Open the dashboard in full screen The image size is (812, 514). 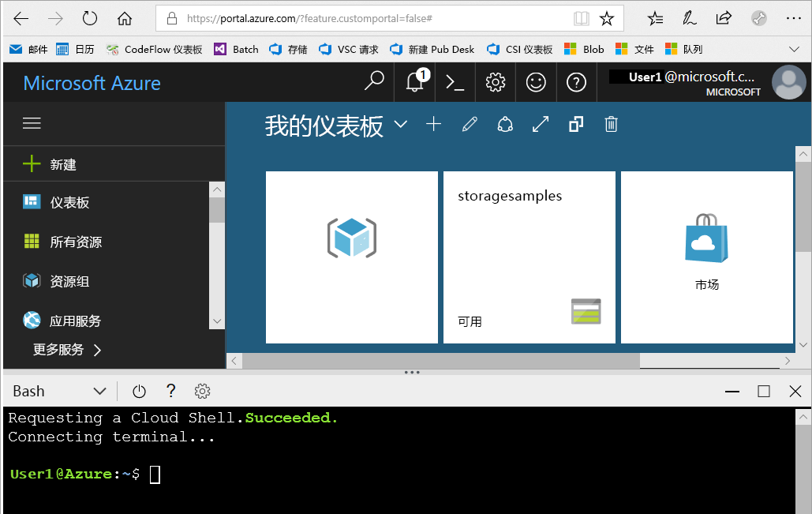[540, 124]
